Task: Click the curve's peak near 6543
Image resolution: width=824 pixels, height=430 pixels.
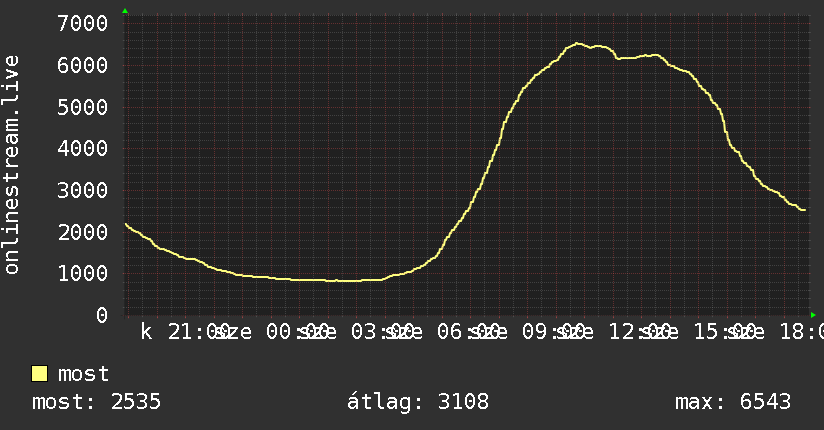Action: (577, 44)
